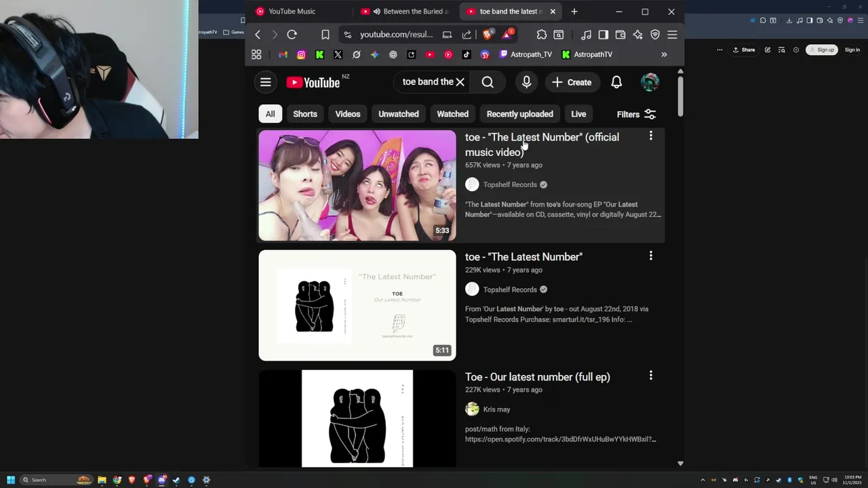868x488 pixels.
Task: Reload the current page
Action: point(292,35)
